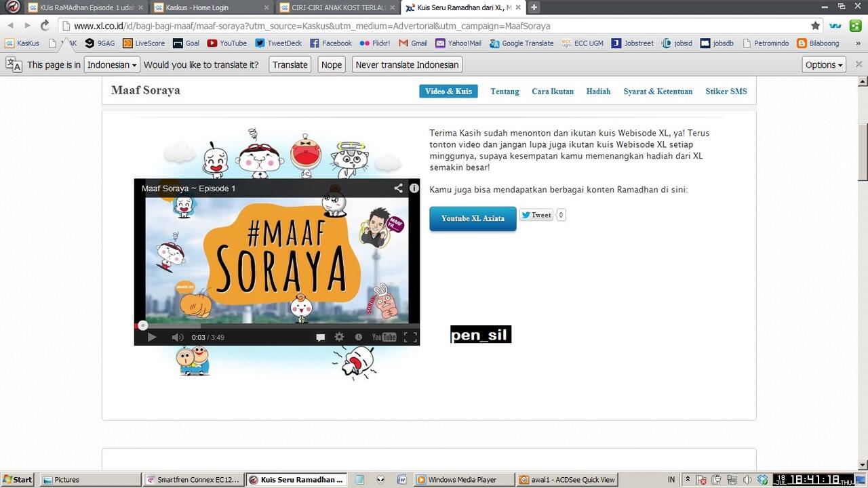This screenshot has width=868, height=488.
Task: Switch to Kaskus - Home Login tab
Action: pyautogui.click(x=212, y=7)
